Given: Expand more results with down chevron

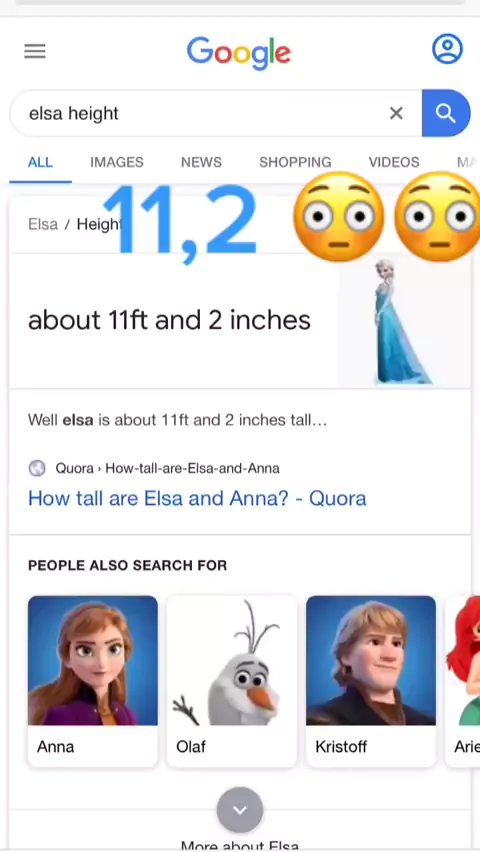Looking at the screenshot, I should [240, 810].
